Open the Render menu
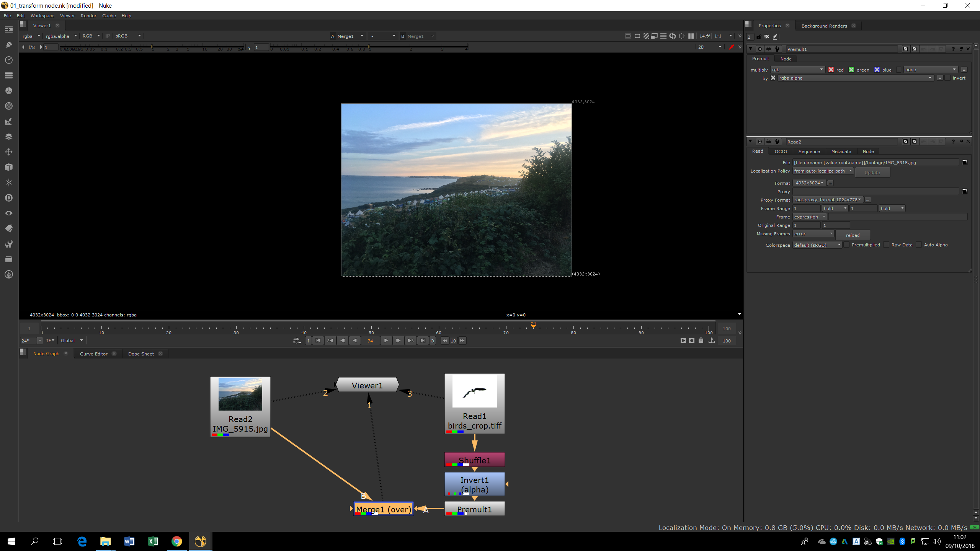980x551 pixels. [x=88, y=16]
